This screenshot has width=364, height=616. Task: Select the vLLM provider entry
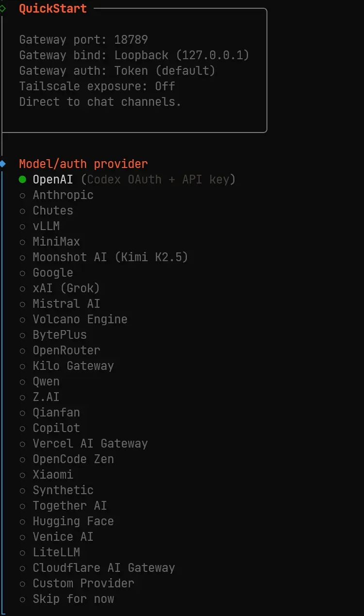(x=46, y=226)
